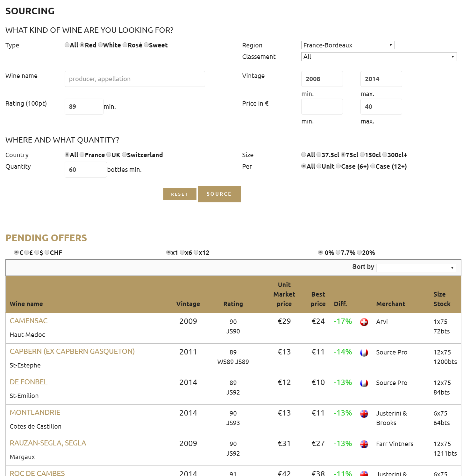Viewport: 470px width, 476px height.
Task: Show prices per x12
Action: pyautogui.click(x=196, y=252)
